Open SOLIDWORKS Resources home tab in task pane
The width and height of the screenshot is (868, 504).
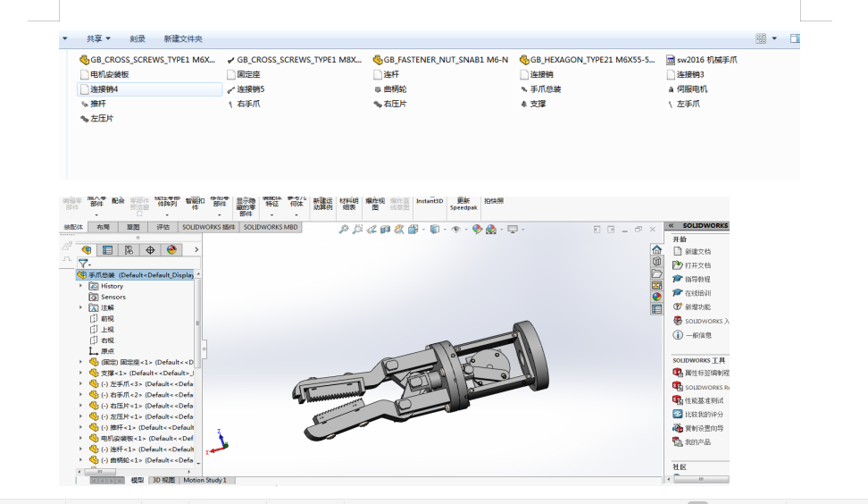pyautogui.click(x=656, y=249)
